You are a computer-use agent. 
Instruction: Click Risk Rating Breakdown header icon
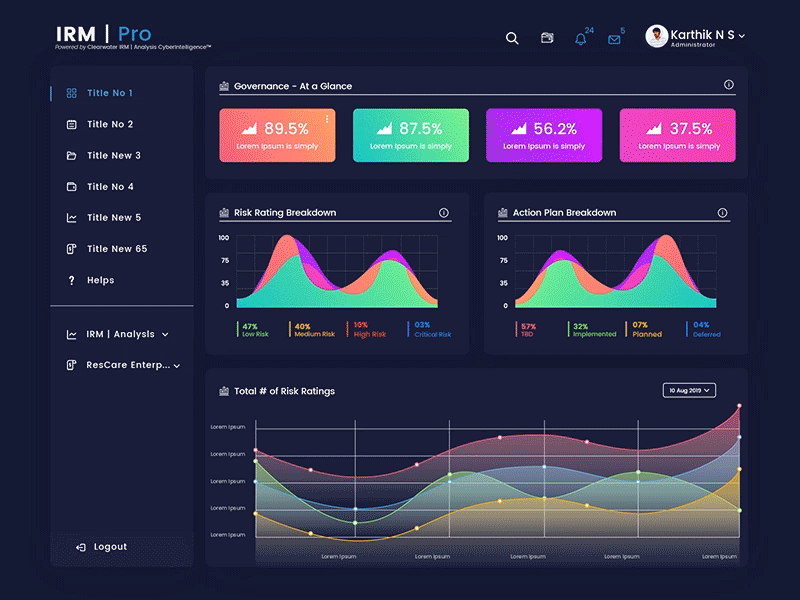tap(224, 212)
